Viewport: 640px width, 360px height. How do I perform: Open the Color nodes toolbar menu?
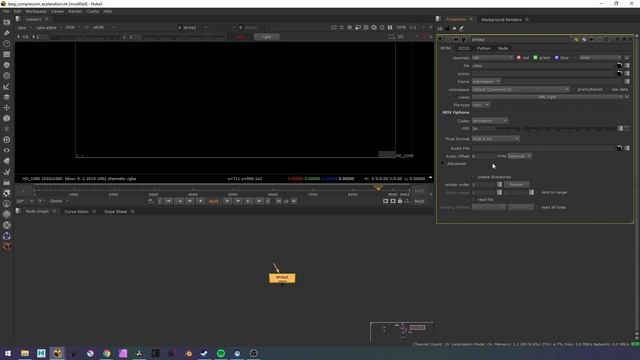pos(7,65)
